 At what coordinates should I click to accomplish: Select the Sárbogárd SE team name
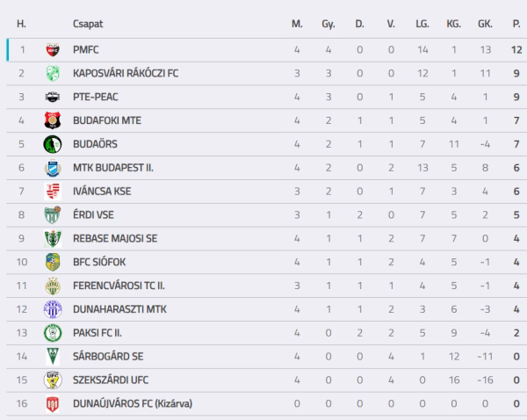click(108, 357)
